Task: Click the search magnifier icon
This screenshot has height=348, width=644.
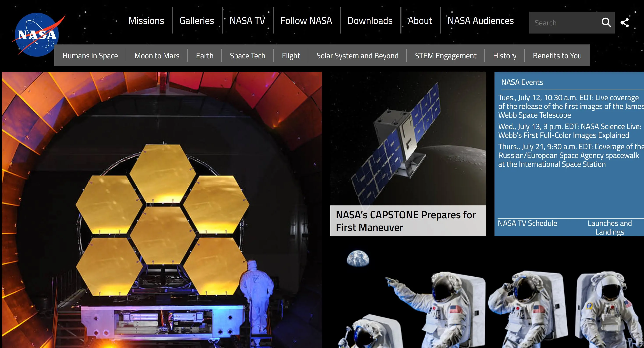Action: point(606,23)
